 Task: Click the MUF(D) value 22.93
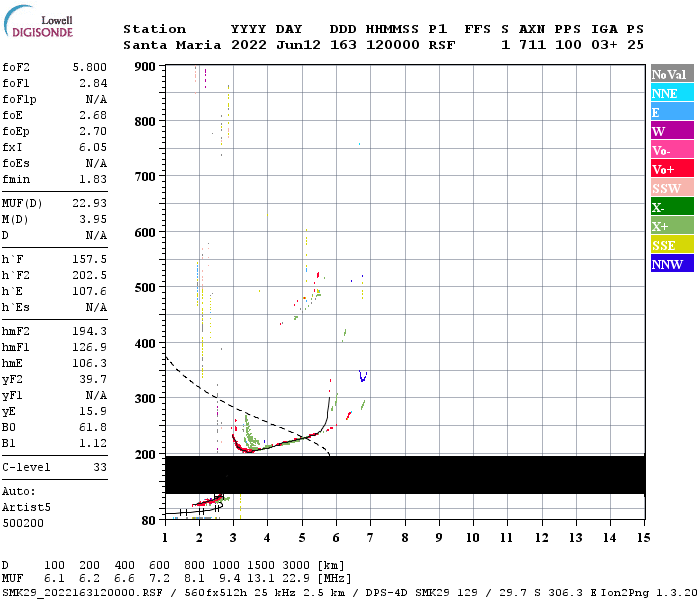pyautogui.click(x=89, y=203)
